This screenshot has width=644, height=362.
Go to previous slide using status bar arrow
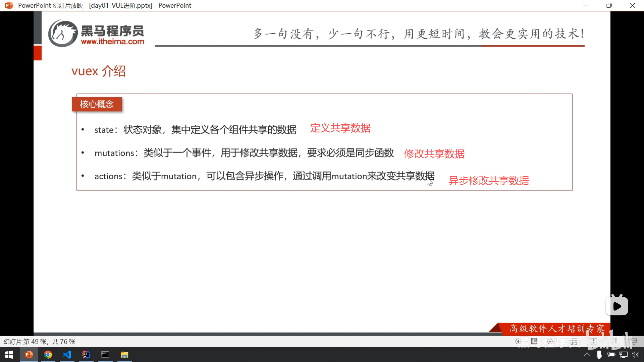519,341
